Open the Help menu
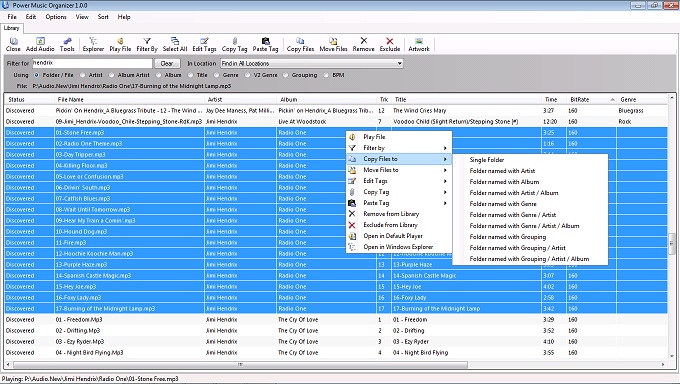 124,17
